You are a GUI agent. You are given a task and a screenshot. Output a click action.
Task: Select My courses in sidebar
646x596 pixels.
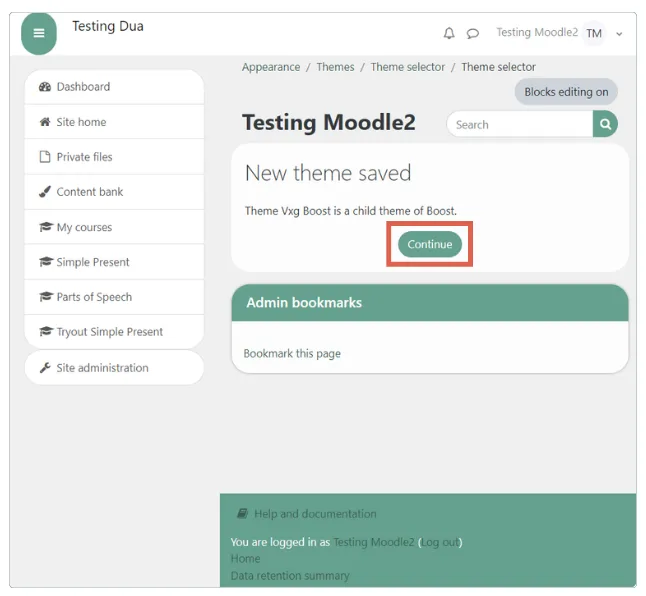(114, 227)
